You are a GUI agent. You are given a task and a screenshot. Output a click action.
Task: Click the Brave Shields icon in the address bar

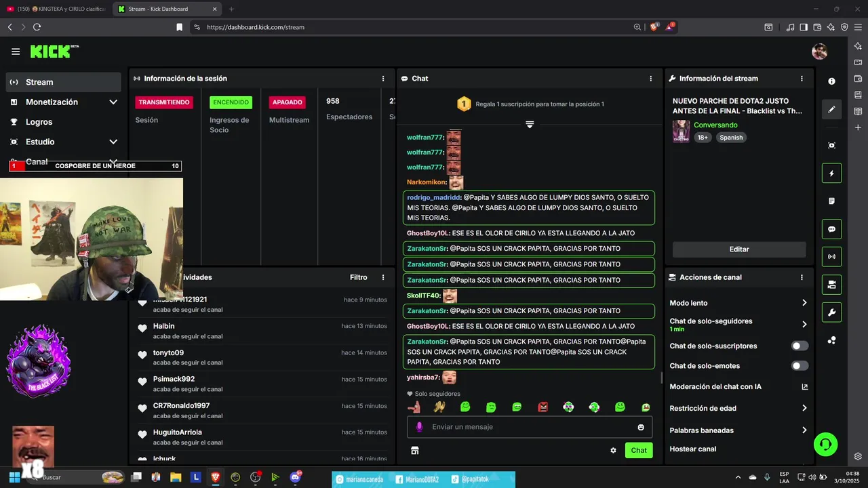point(654,27)
